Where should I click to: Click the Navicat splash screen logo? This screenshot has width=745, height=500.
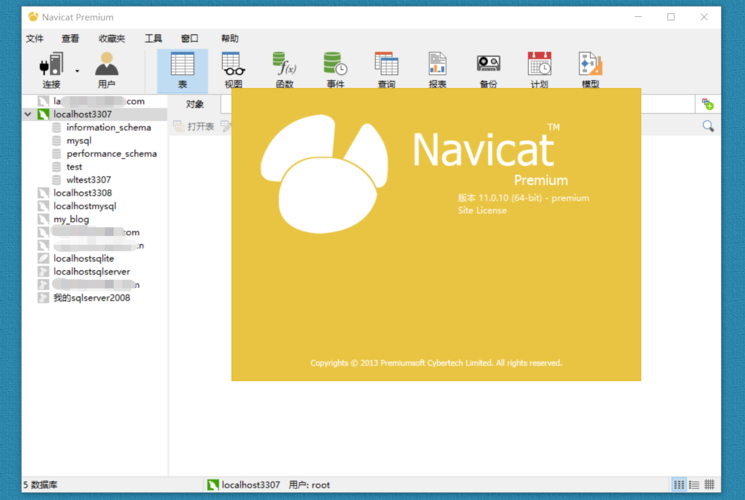[x=325, y=174]
